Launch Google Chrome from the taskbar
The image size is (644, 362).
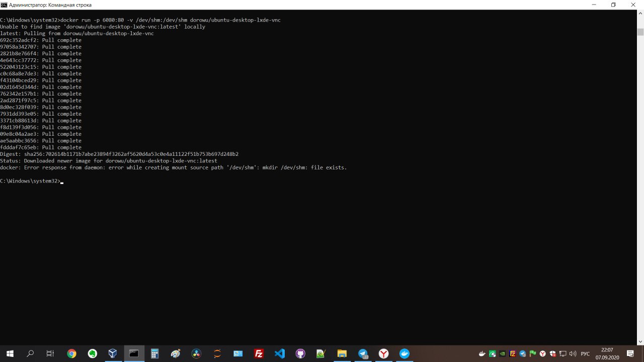pyautogui.click(x=71, y=353)
